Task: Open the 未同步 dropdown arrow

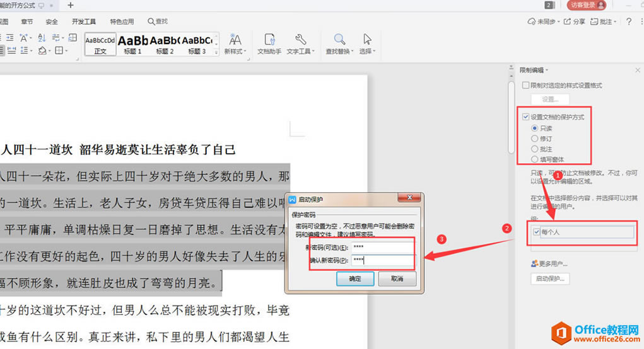Action: [x=559, y=22]
